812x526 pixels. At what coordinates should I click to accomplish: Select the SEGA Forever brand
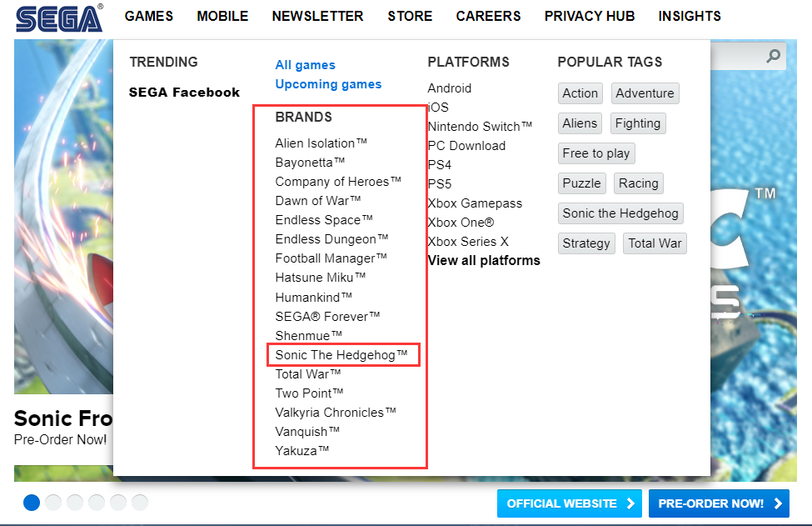tap(328, 317)
